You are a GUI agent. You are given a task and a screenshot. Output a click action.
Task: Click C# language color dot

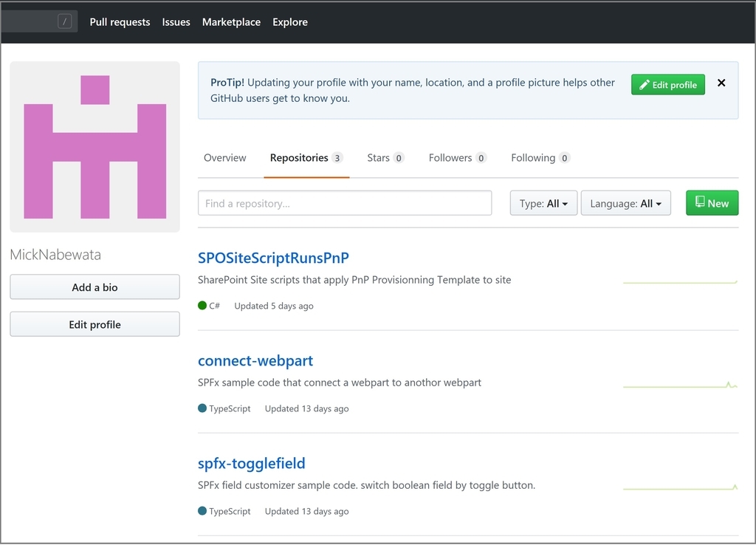click(202, 305)
